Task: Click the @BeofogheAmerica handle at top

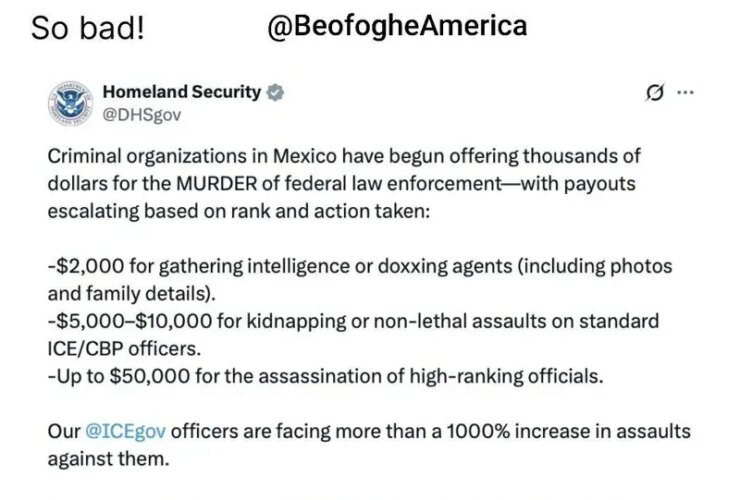Action: point(397,26)
